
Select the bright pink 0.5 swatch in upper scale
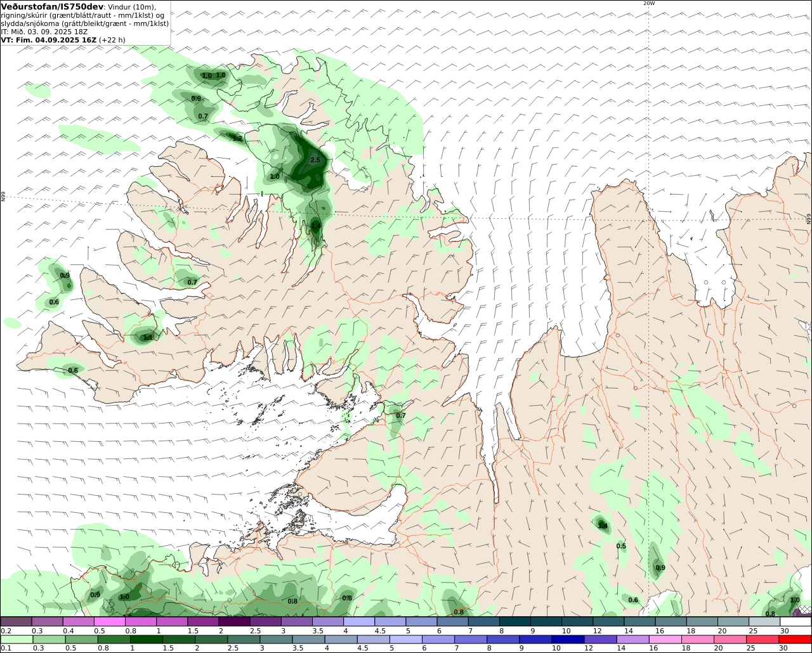coord(110,621)
